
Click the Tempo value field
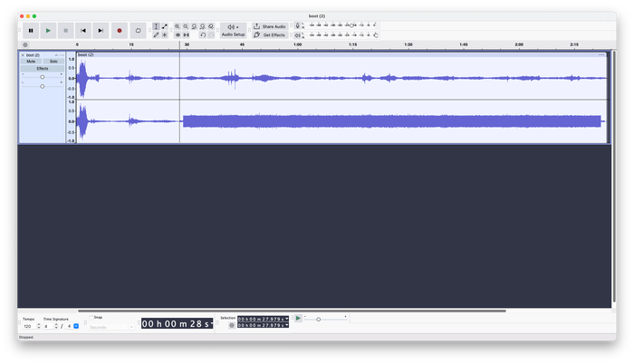click(27, 326)
